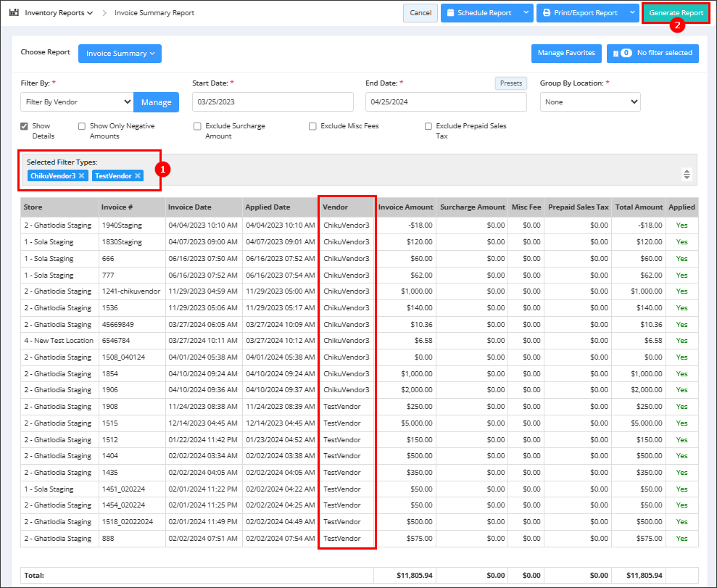The image size is (717, 588).
Task: Enable Show Only Negative Amounts checkbox
Action: point(82,126)
